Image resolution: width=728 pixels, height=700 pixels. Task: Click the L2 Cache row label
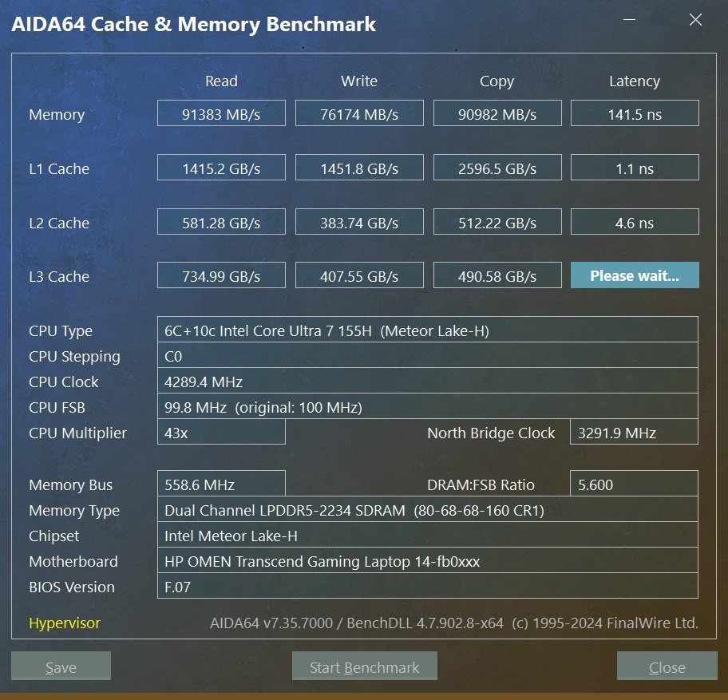coord(59,223)
